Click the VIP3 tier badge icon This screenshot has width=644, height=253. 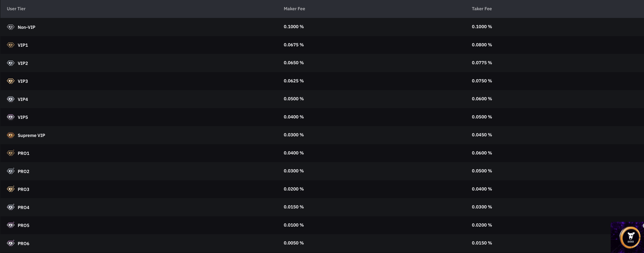click(10, 81)
